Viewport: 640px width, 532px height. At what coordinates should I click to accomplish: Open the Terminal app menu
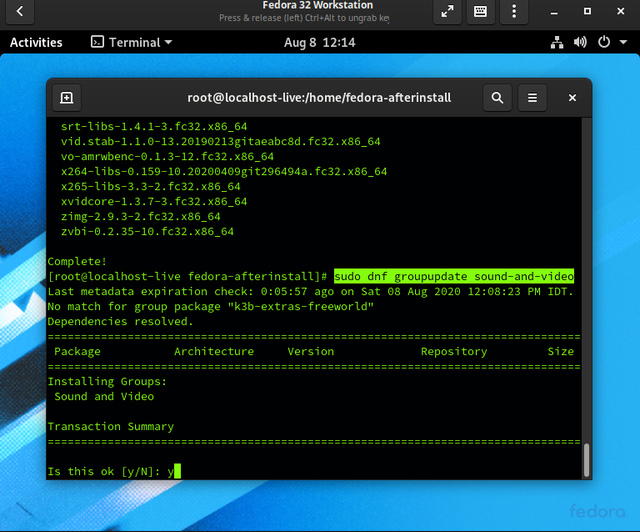pyautogui.click(x=131, y=42)
